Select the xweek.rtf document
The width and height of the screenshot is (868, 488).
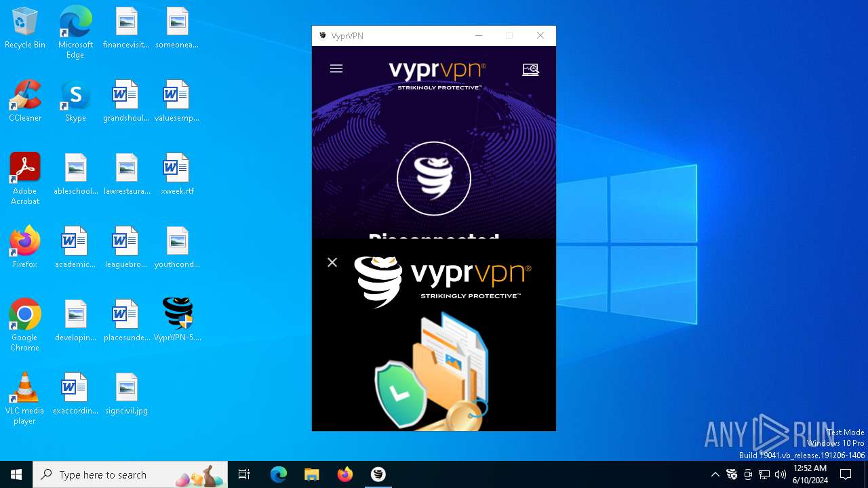point(177,175)
